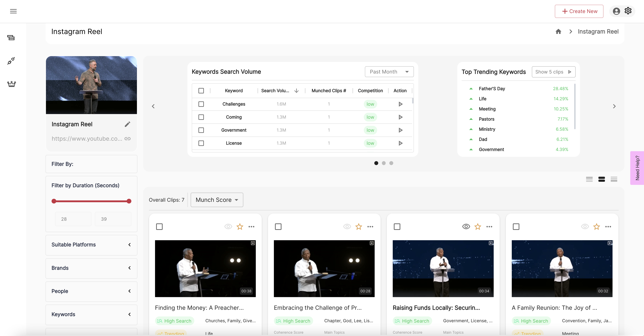Go to next carousel slide
644x336 pixels.
(x=614, y=106)
